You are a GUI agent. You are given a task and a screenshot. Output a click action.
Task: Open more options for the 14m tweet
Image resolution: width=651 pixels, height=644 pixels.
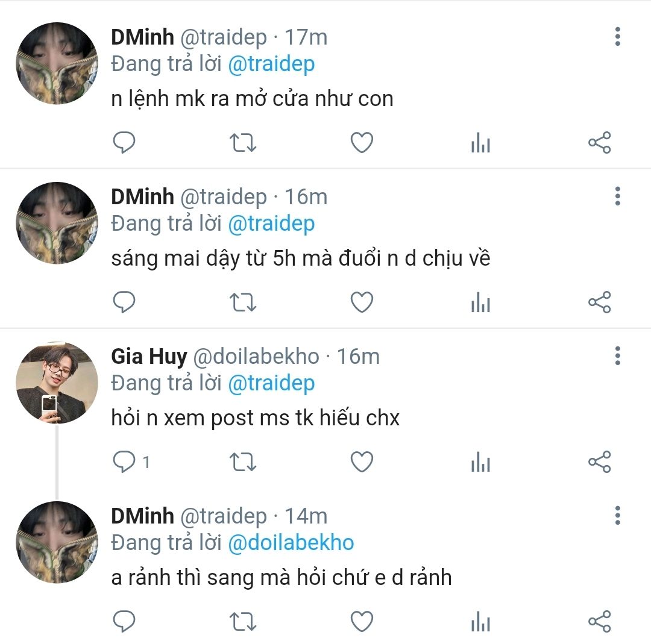point(617,516)
